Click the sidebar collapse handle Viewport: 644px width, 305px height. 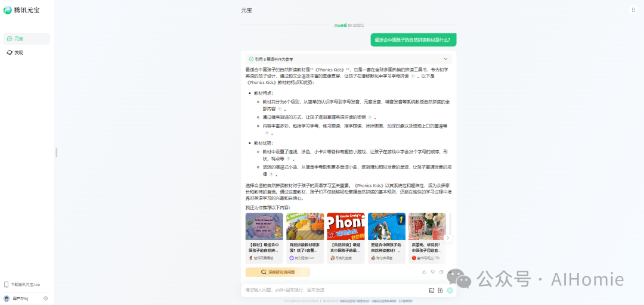point(56,152)
